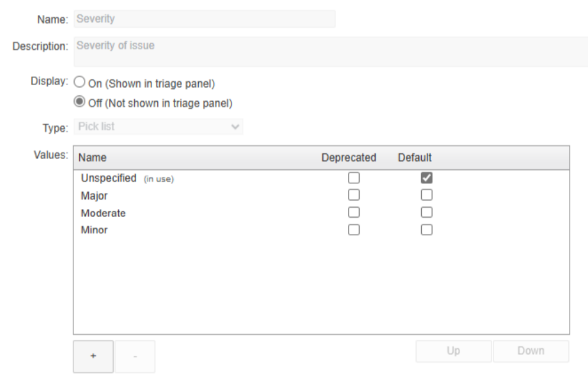Select the Unspecified value row
This screenshot has height=377, width=588.
pyautogui.click(x=321, y=178)
